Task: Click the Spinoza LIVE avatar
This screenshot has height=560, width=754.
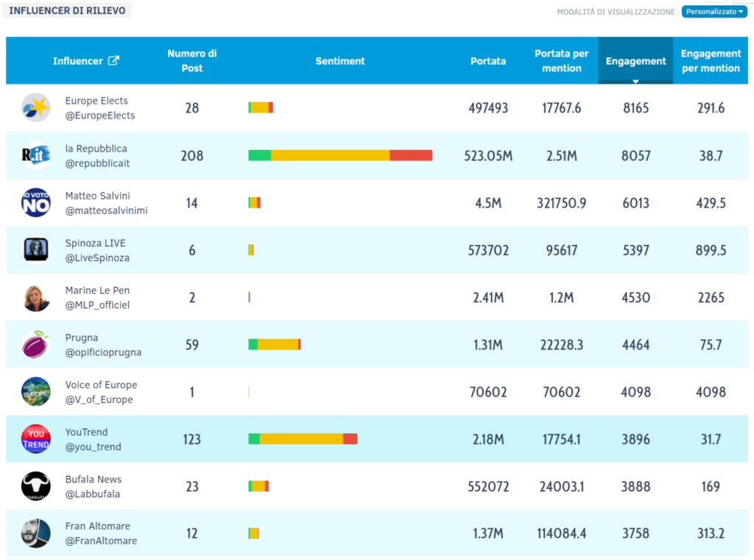Action: coord(35,250)
